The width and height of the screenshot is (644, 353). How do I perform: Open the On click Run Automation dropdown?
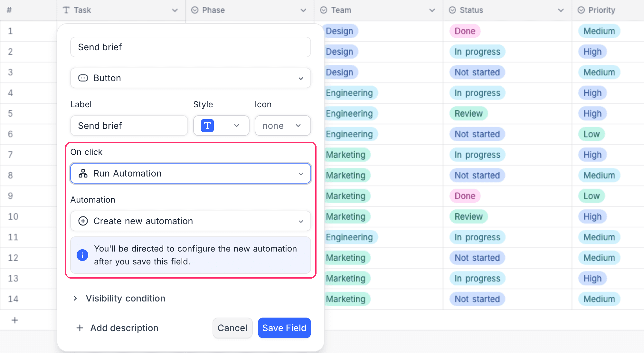pyautogui.click(x=191, y=173)
